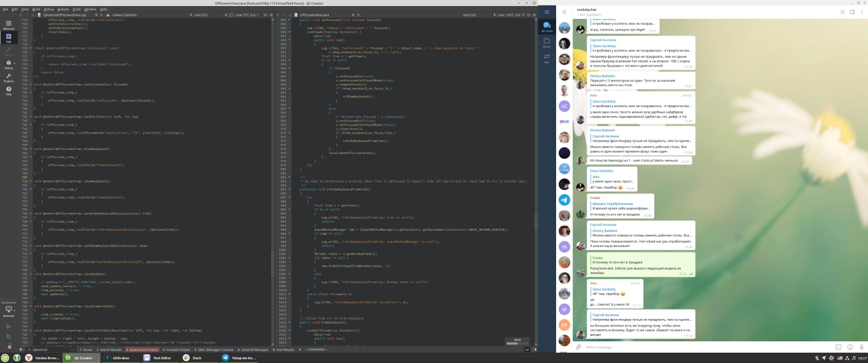This screenshot has height=363, width=868.
Task: Open the Application Output pane
Action: pos(142,349)
